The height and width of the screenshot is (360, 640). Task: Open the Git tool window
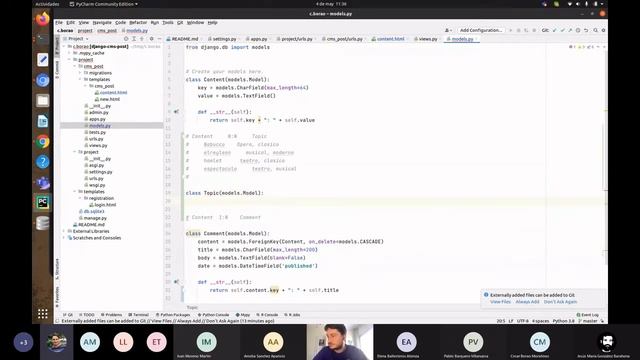pos(68,315)
